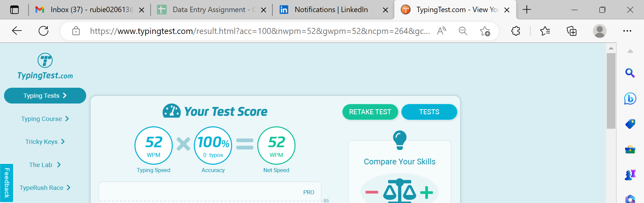Refresh the TypingTest page
The image size is (644, 203).
[44, 31]
